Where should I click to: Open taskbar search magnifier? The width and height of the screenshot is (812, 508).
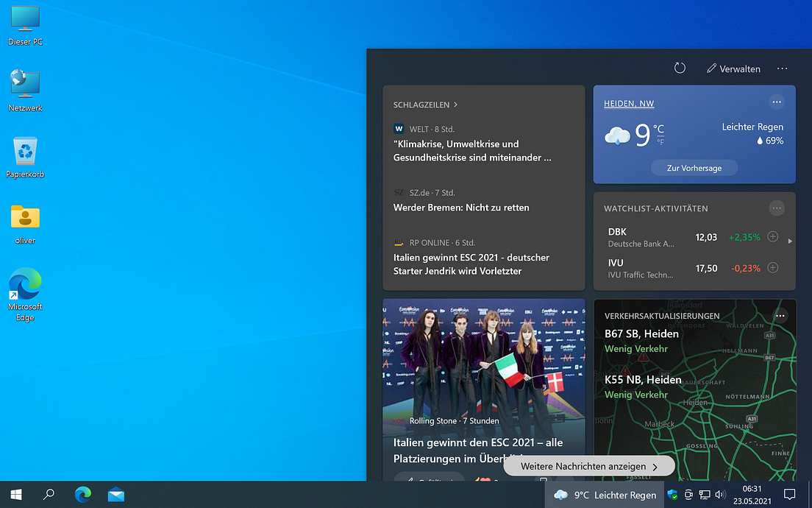[x=49, y=495]
